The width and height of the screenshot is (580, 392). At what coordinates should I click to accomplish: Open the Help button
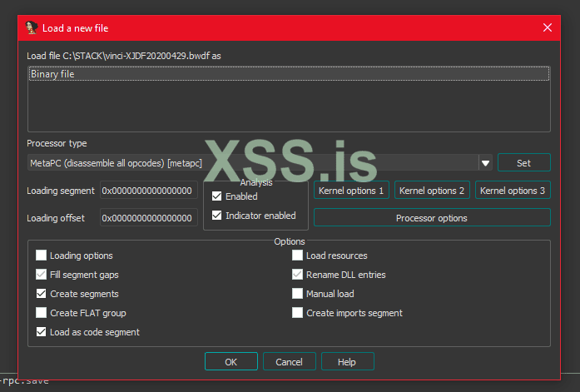point(348,361)
